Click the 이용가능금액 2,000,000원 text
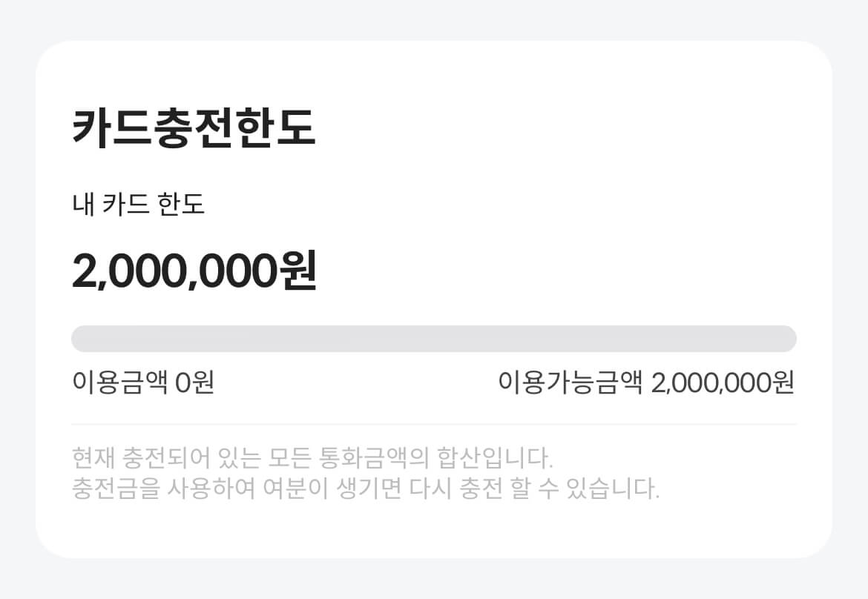Viewport: 868px width, 599px height. (647, 382)
